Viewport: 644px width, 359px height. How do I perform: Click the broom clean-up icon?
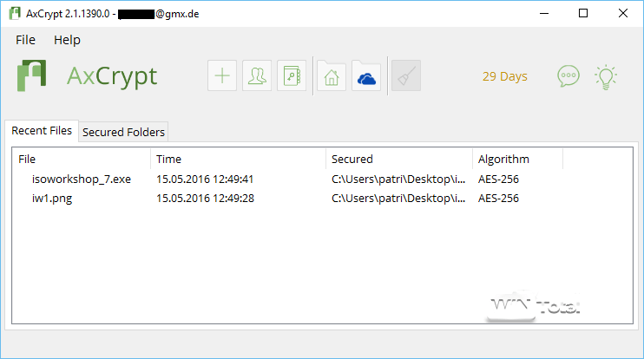pos(405,76)
